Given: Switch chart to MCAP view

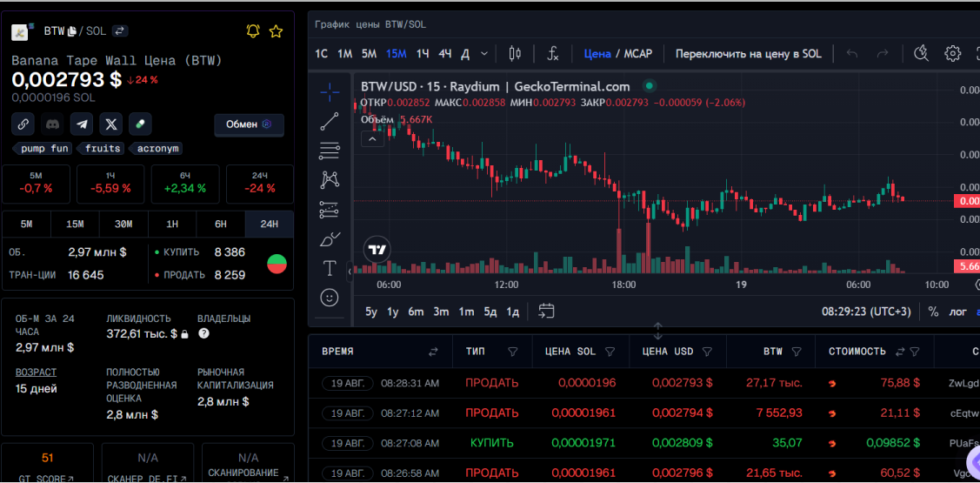Looking at the screenshot, I should pos(638,54).
